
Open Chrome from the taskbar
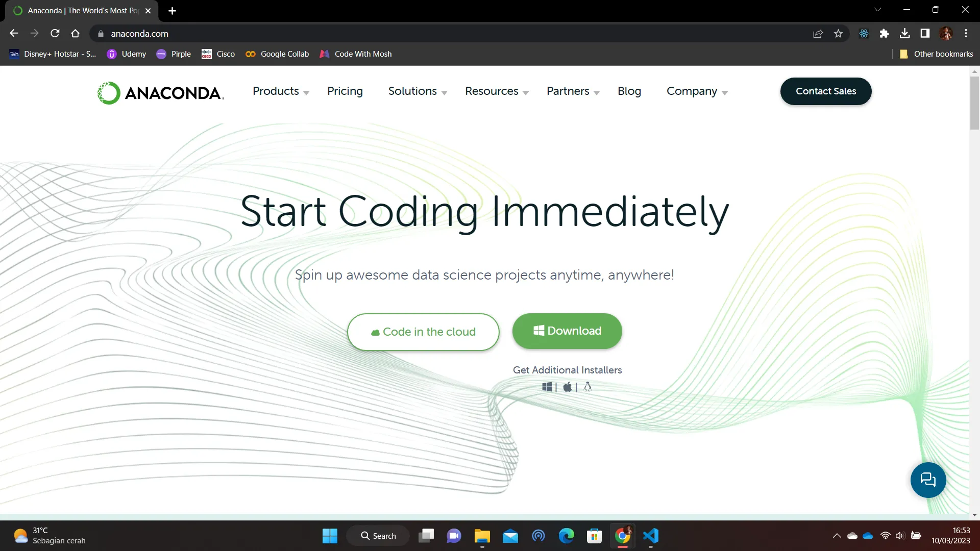(x=622, y=536)
